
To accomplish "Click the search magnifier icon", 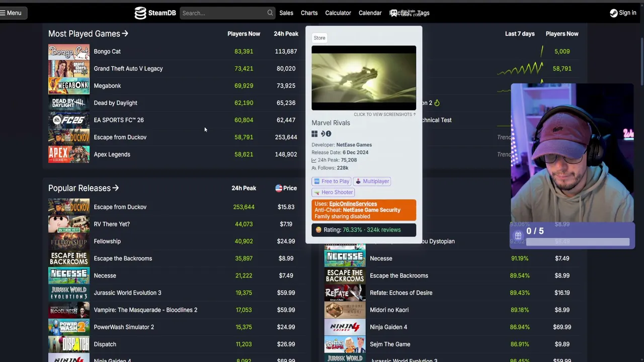I will 270,13.
